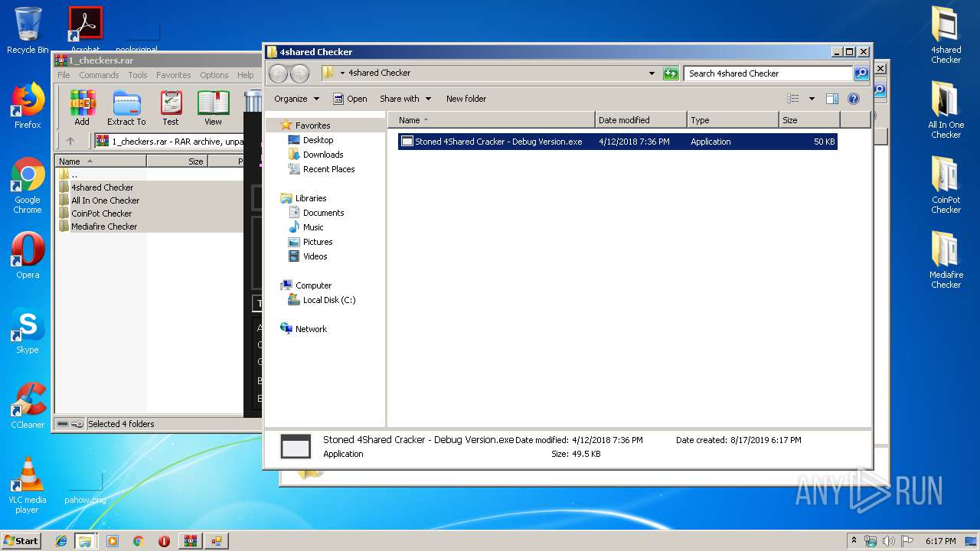The image size is (980, 551).
Task: Sort files by Type column
Action: [733, 120]
